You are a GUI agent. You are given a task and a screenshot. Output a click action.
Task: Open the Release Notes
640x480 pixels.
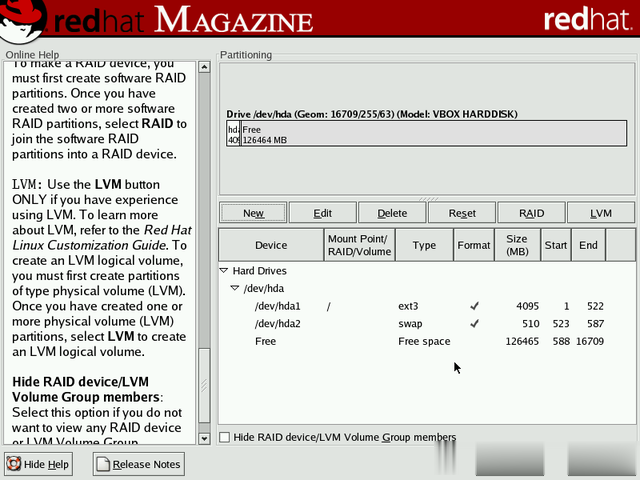tap(139, 464)
